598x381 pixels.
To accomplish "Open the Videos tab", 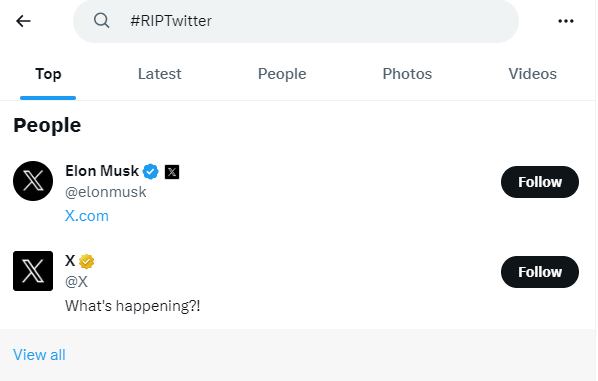I will pos(532,74).
